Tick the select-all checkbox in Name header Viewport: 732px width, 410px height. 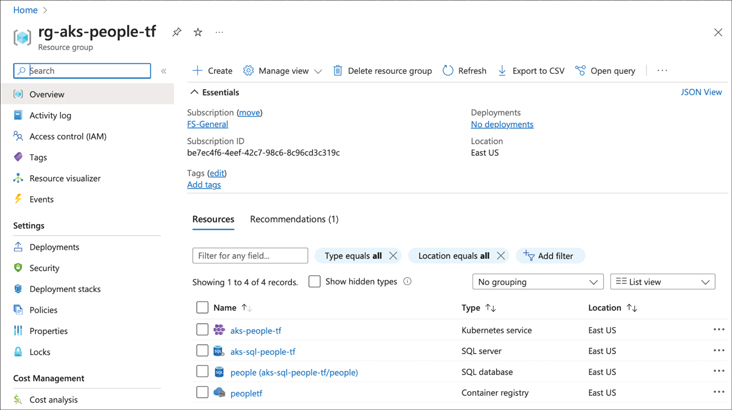[x=202, y=308]
